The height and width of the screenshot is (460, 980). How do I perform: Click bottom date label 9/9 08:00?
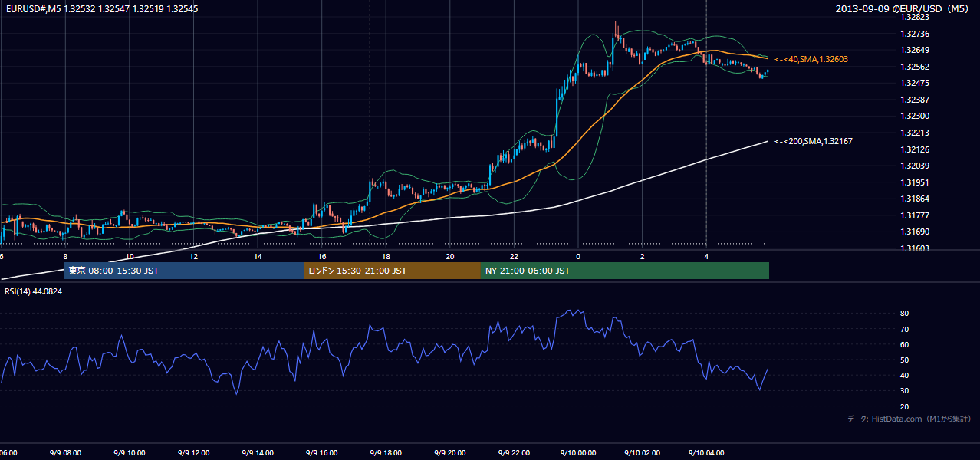coord(65,453)
